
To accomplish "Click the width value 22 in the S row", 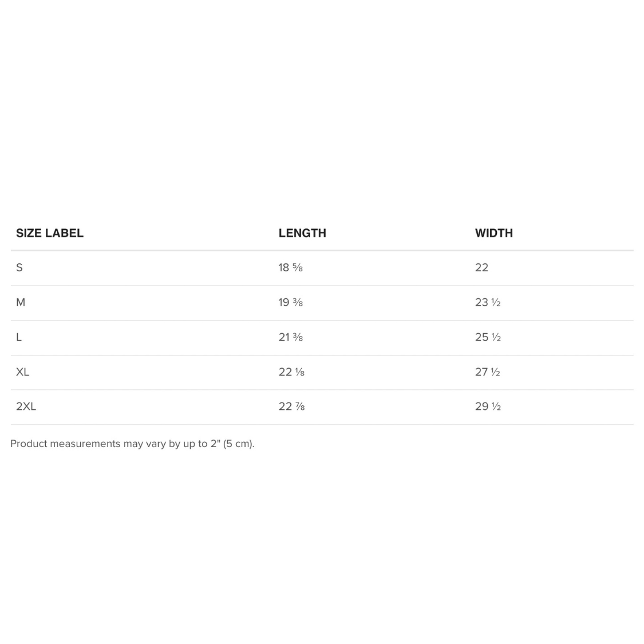I will pyautogui.click(x=481, y=267).
